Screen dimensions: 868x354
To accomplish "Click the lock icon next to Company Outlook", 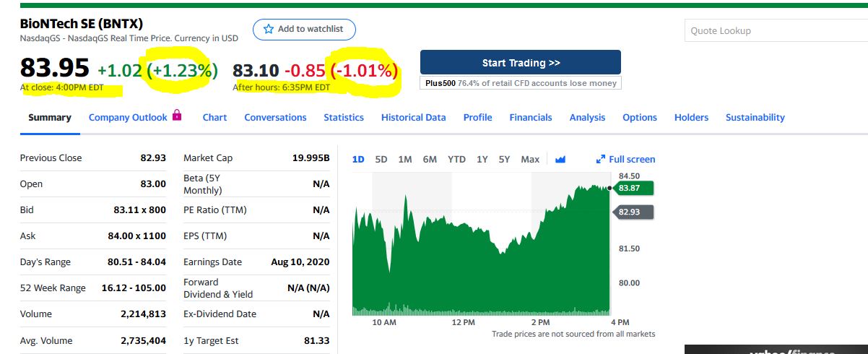I will (177, 116).
